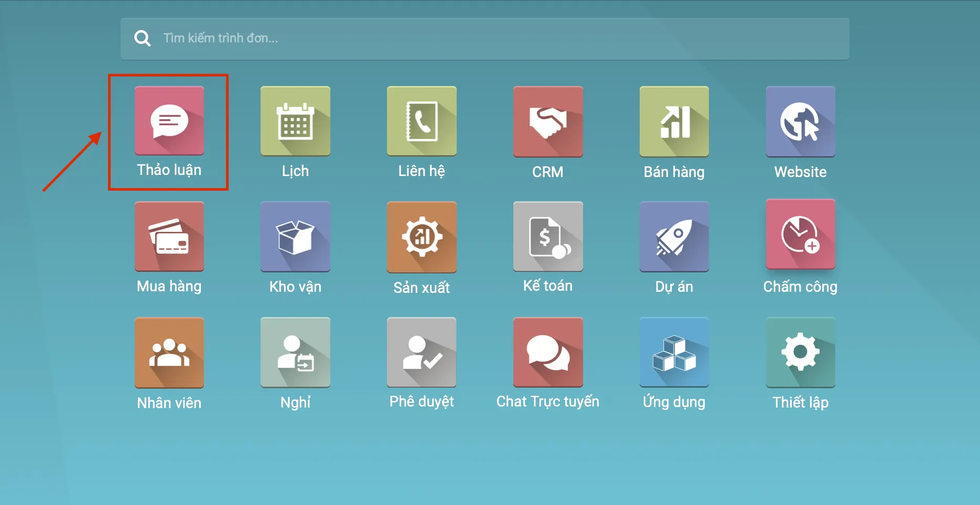Click the "CRM" text label
The image size is (980, 505).
tap(548, 172)
